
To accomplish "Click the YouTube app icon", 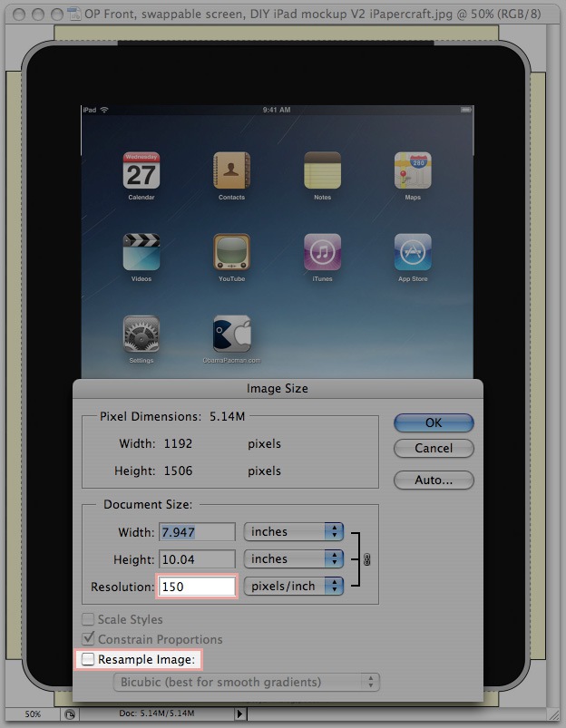I will [x=231, y=252].
